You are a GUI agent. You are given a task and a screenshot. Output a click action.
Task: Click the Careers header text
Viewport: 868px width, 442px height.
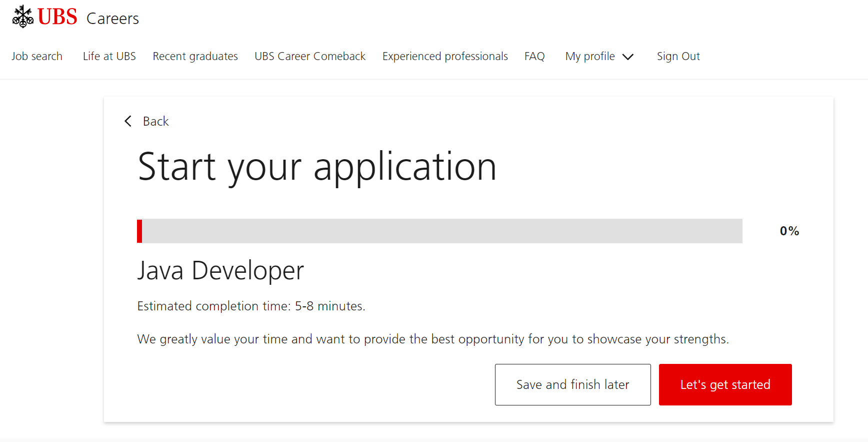(112, 19)
